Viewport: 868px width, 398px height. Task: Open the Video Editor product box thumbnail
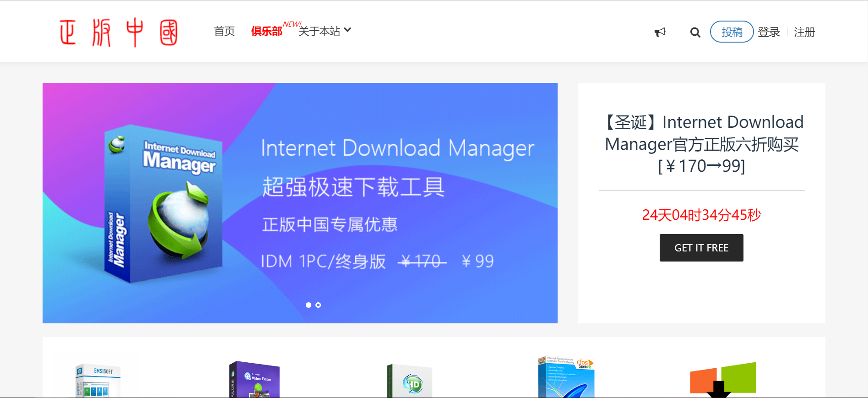point(254,379)
